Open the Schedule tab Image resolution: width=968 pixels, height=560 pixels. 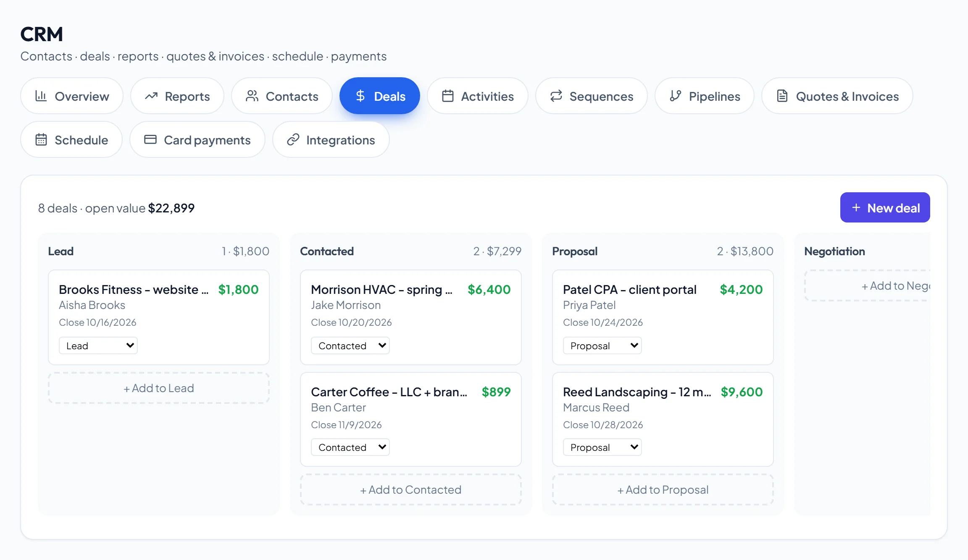tap(71, 139)
